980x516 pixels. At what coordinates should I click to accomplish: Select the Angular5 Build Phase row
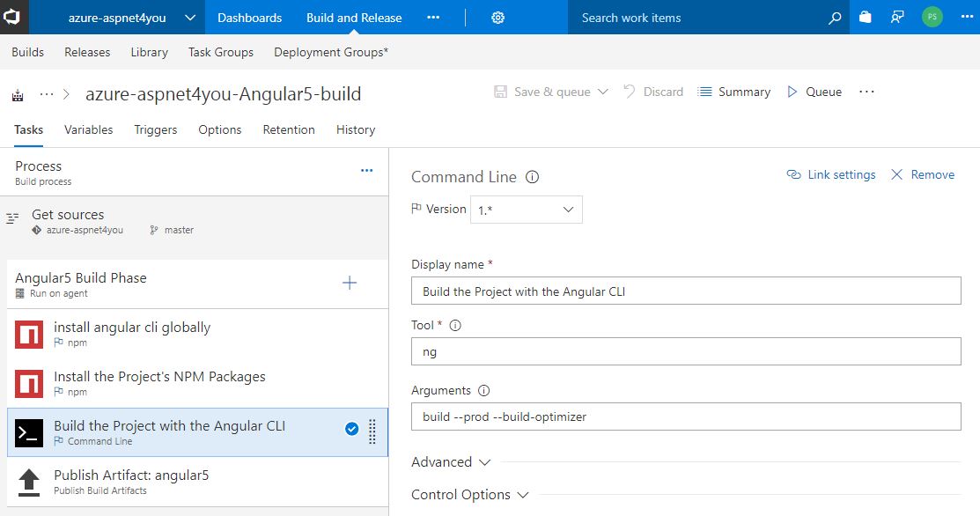click(x=197, y=284)
